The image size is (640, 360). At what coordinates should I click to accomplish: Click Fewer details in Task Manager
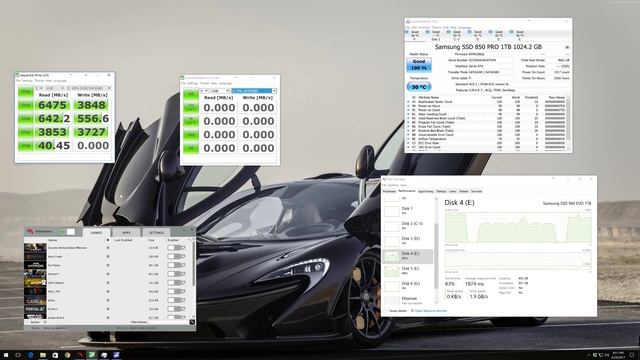(x=396, y=311)
